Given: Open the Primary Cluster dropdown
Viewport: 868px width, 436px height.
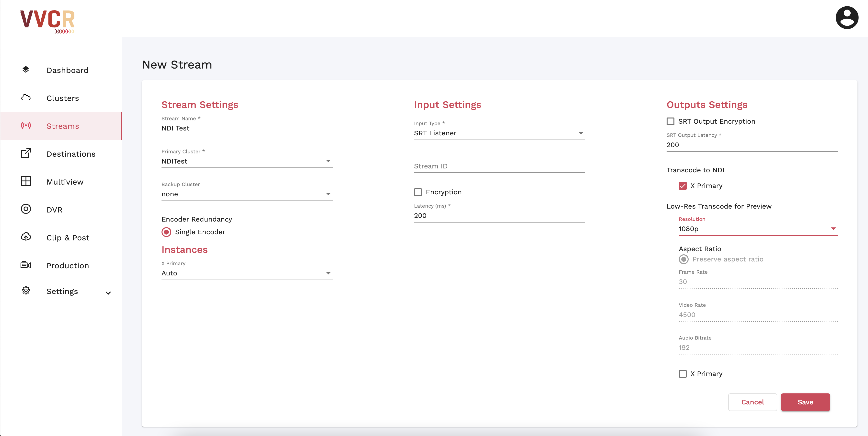Looking at the screenshot, I should [x=329, y=161].
